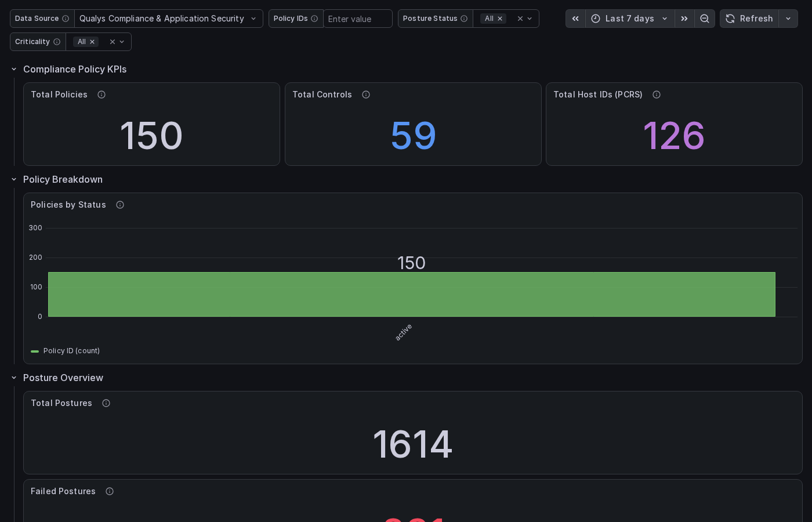This screenshot has height=522, width=812.
Task: Click the Policy IDs info icon
Action: (314, 19)
